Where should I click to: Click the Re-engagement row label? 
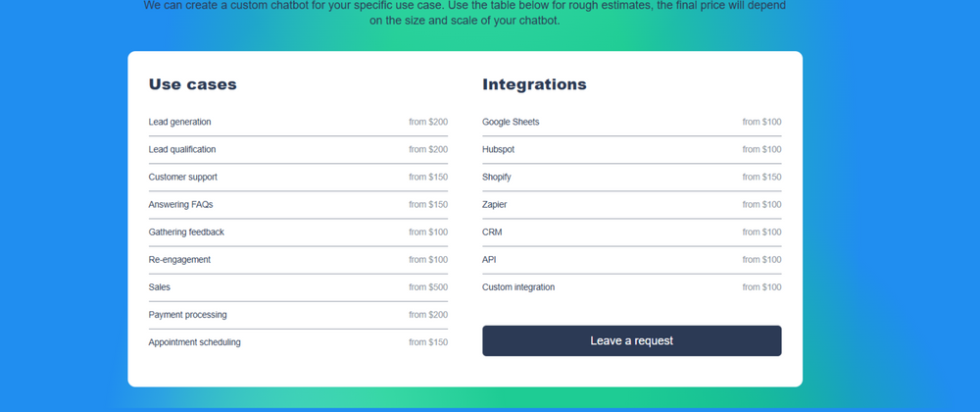tap(179, 259)
